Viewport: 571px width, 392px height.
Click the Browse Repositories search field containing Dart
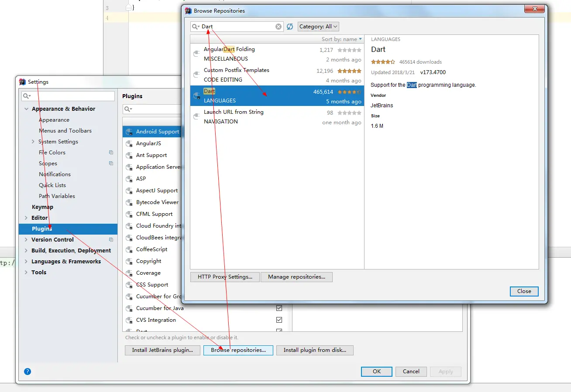(x=237, y=27)
